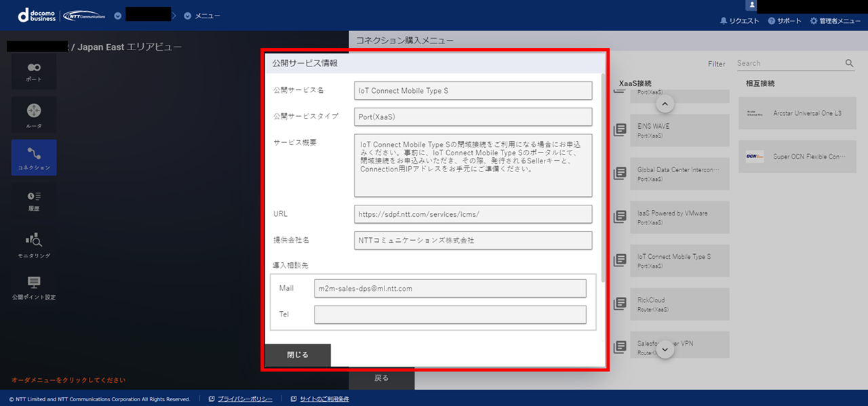The height and width of the screenshot is (406, 868).
Task: Open the 履歴 history icon
Action: coord(34,201)
